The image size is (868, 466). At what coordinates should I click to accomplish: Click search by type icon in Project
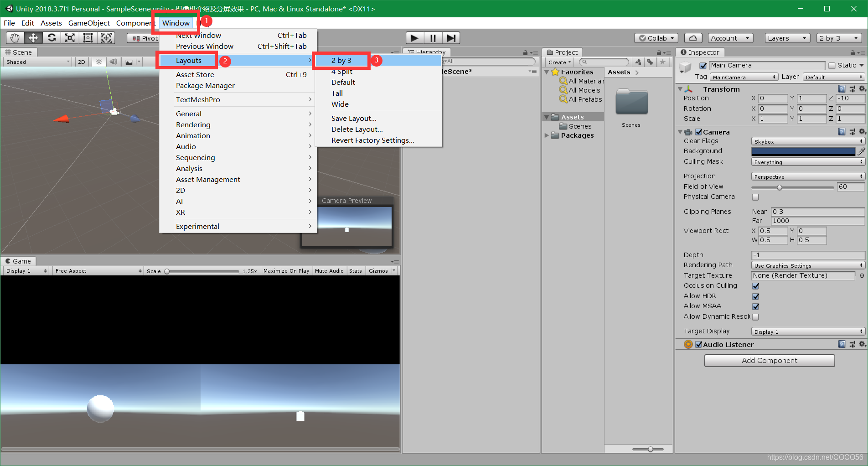(x=638, y=62)
